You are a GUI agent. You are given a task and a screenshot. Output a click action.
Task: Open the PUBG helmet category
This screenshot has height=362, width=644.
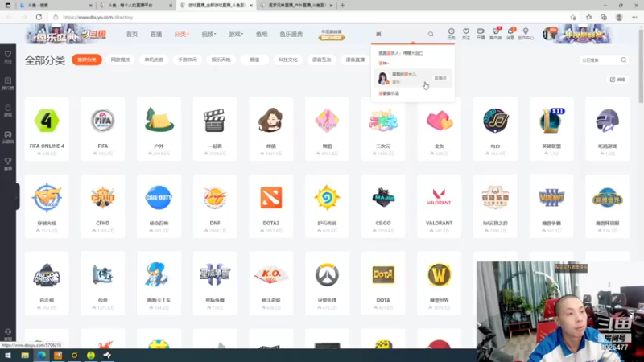pos(608,129)
